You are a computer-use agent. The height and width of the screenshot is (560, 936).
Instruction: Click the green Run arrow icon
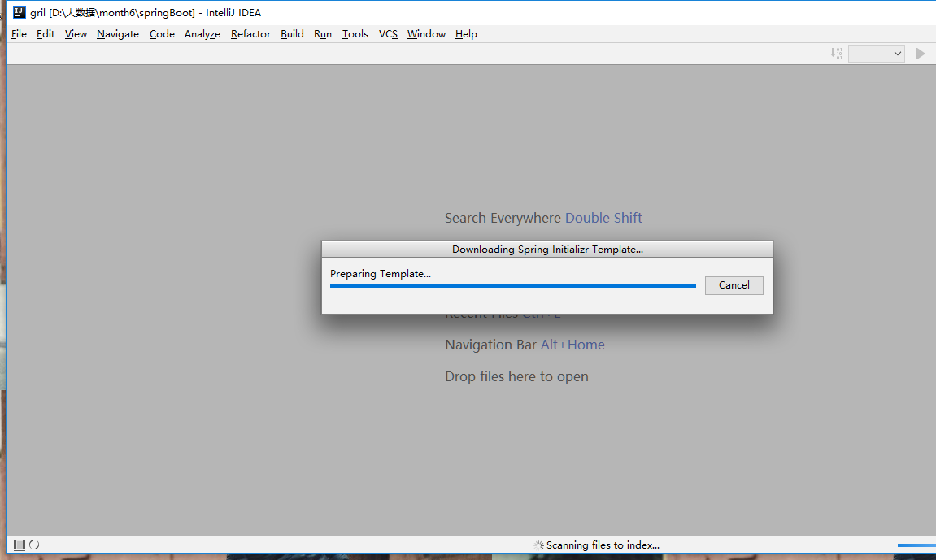pos(921,54)
